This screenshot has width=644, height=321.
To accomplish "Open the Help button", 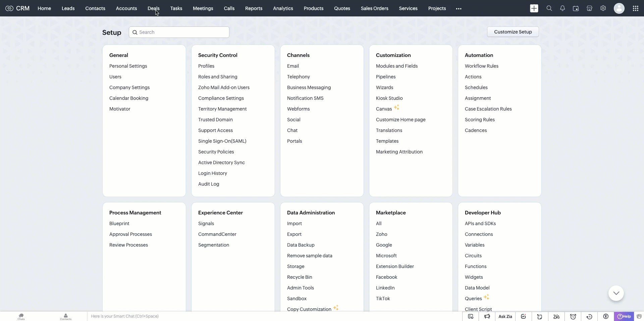I will click(x=624, y=317).
